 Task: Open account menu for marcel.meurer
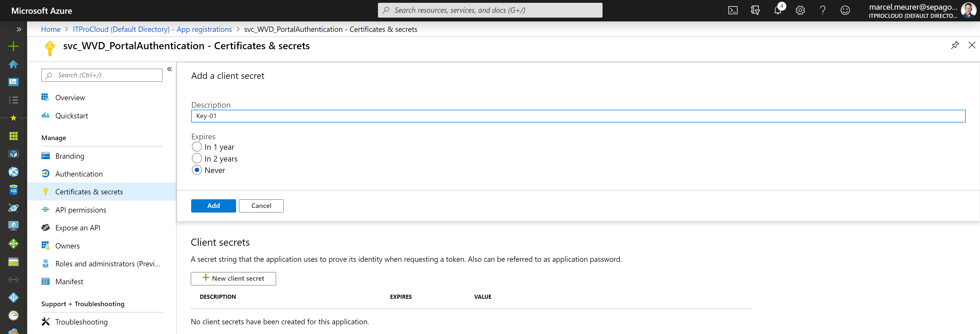pos(921,11)
